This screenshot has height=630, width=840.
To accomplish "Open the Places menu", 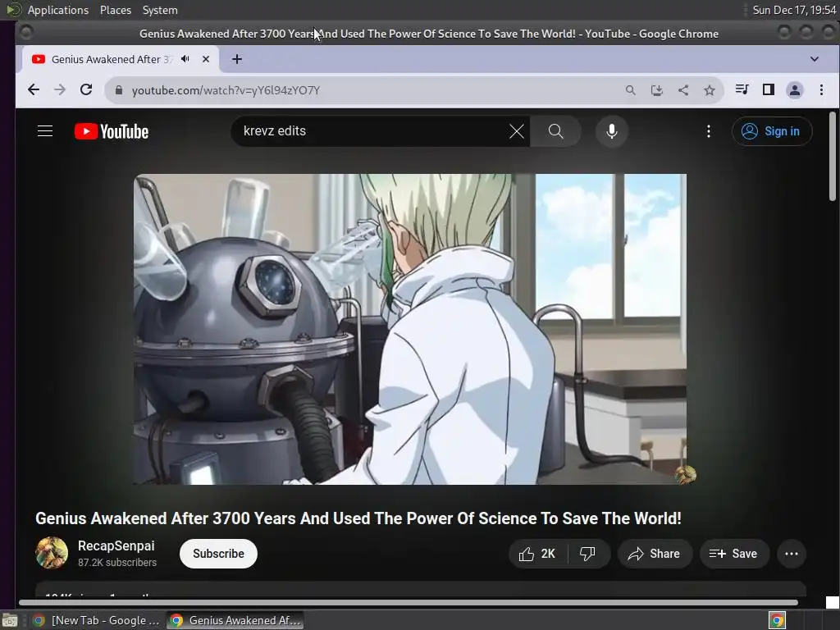I will click(116, 10).
